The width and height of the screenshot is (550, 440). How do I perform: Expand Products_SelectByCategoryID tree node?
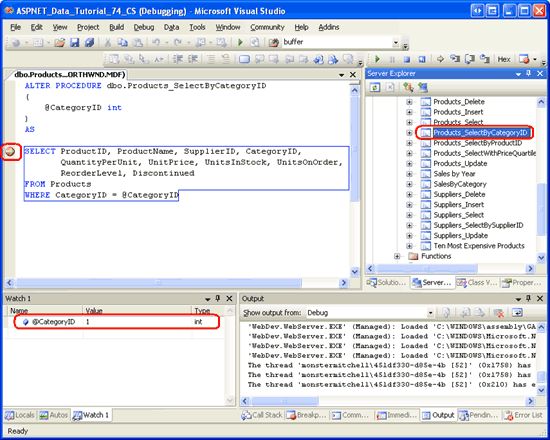(x=409, y=133)
